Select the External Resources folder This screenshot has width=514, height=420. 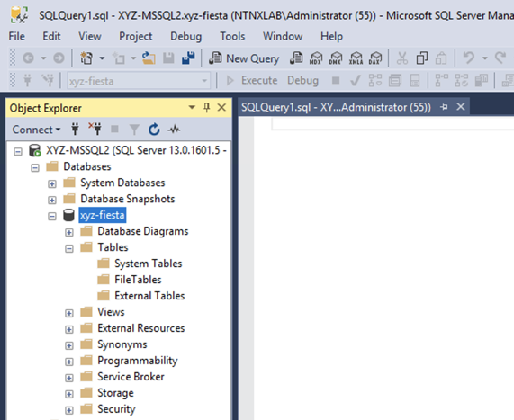tap(141, 328)
